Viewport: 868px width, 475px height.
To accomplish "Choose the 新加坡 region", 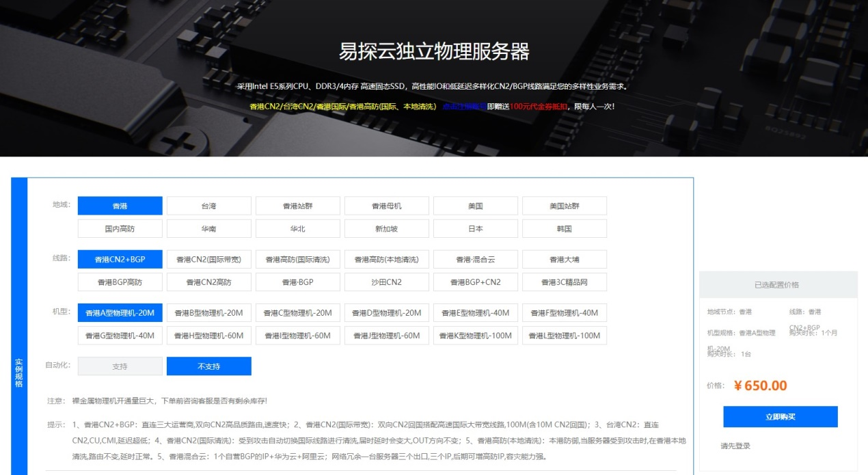I will pos(387,228).
